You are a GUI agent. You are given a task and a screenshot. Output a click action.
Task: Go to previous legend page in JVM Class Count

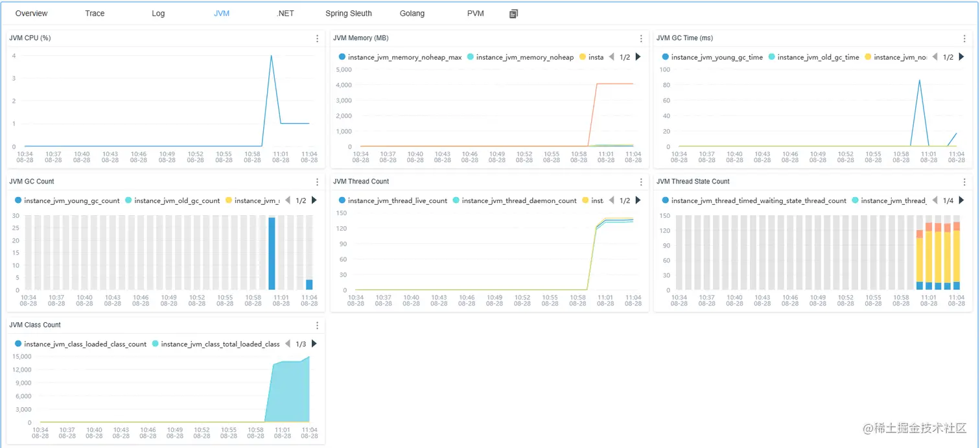coord(287,344)
